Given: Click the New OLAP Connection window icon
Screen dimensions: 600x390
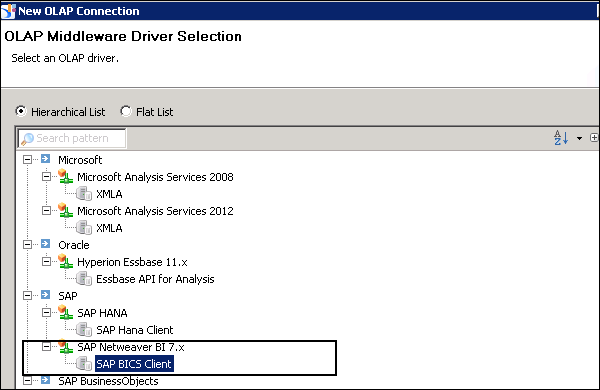Looking at the screenshot, I should (8, 11).
